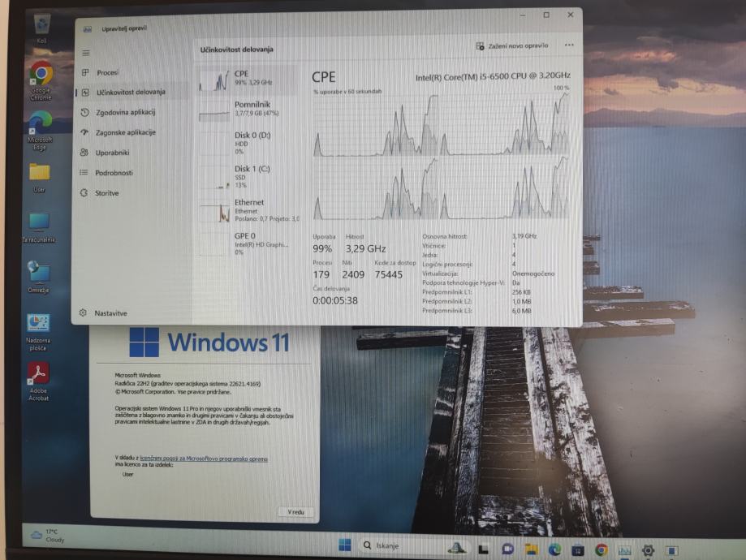Open Google Chrome desktop shortcut
The width and height of the screenshot is (746, 560).
pos(41,81)
